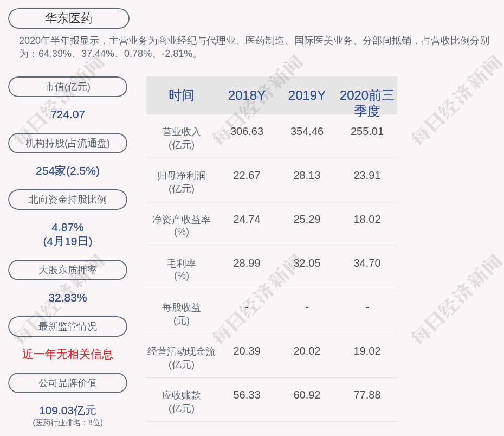The width and height of the screenshot is (504, 436).
Task: Click the 724.07 market cap value
Action: point(67,115)
